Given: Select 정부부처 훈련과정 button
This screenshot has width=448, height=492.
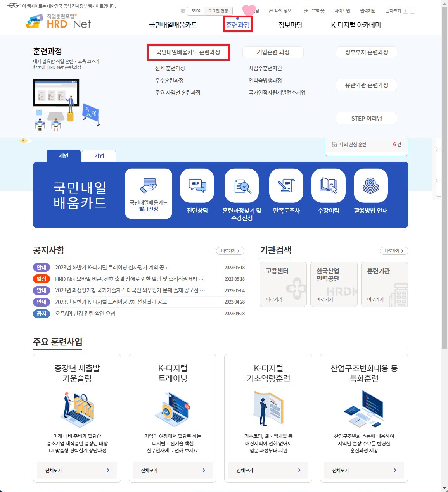Looking at the screenshot, I should tap(367, 52).
